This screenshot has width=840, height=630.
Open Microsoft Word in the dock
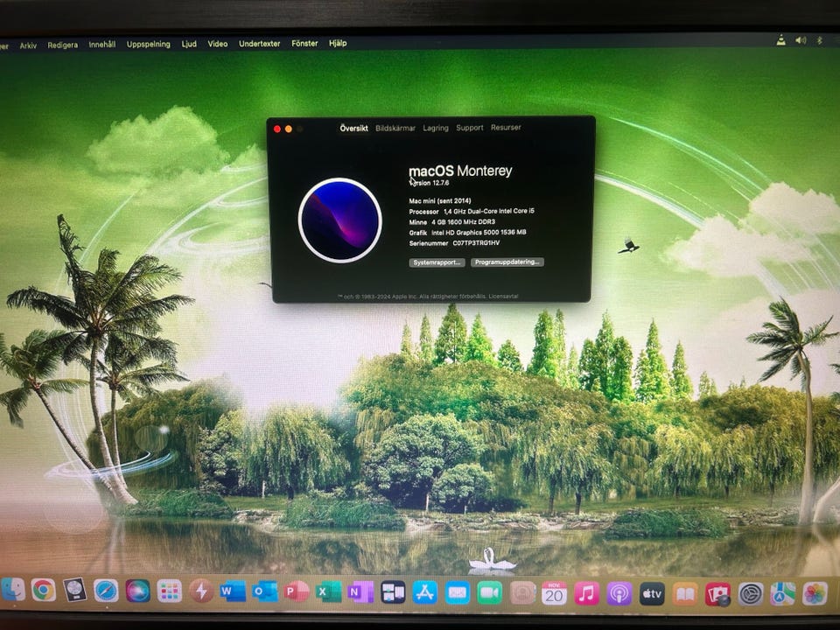(x=233, y=592)
